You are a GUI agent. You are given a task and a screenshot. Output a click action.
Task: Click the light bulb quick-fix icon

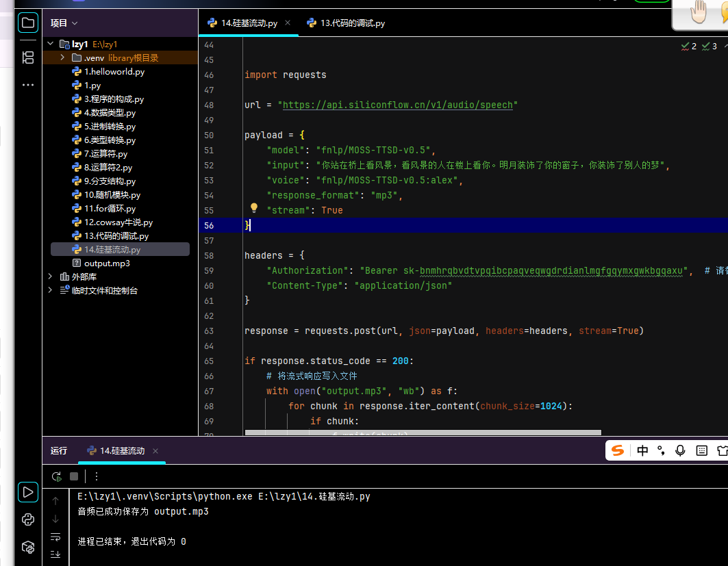254,208
